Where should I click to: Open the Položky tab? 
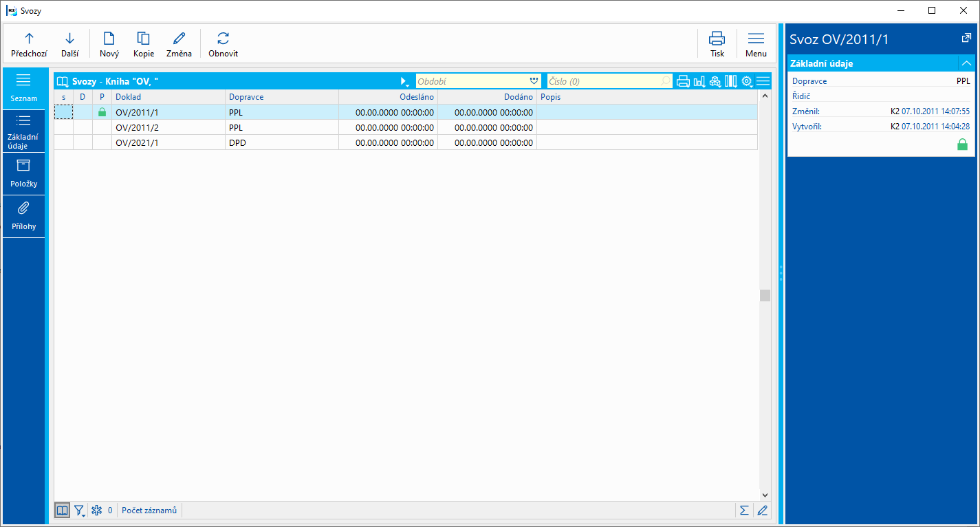point(23,173)
